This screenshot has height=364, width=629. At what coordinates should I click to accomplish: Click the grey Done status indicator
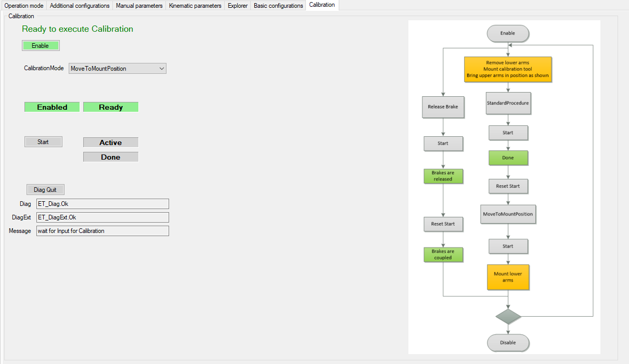tap(111, 157)
